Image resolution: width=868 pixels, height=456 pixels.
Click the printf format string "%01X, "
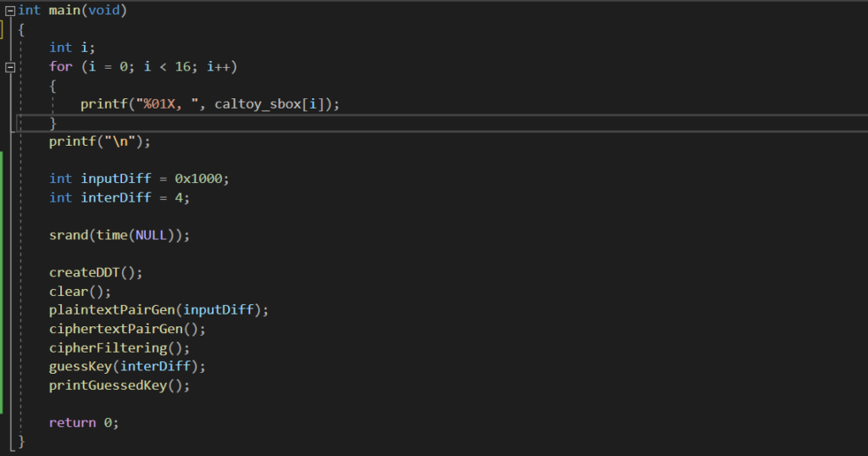168,104
